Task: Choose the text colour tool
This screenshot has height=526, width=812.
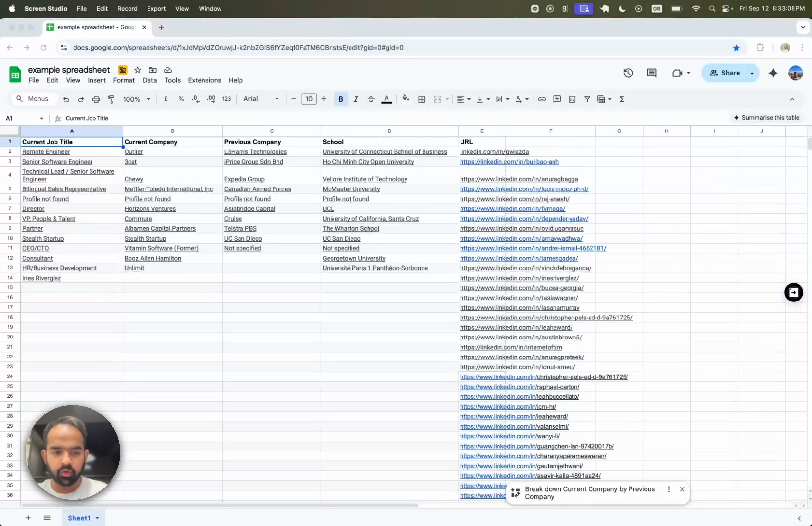Action: pyautogui.click(x=387, y=99)
